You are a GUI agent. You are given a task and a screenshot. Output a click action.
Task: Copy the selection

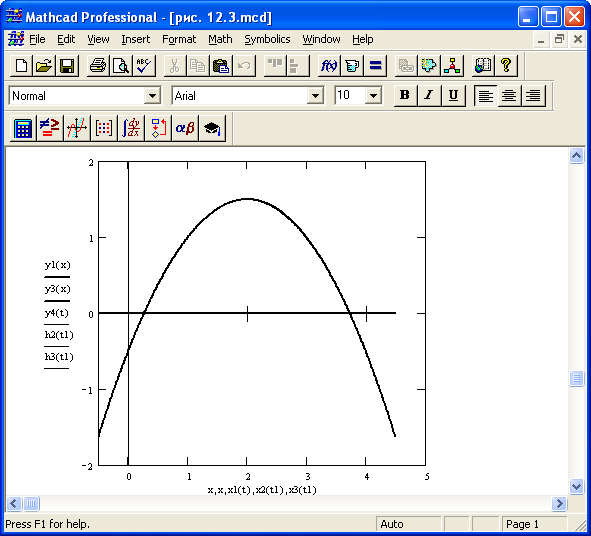pyautogui.click(x=198, y=66)
